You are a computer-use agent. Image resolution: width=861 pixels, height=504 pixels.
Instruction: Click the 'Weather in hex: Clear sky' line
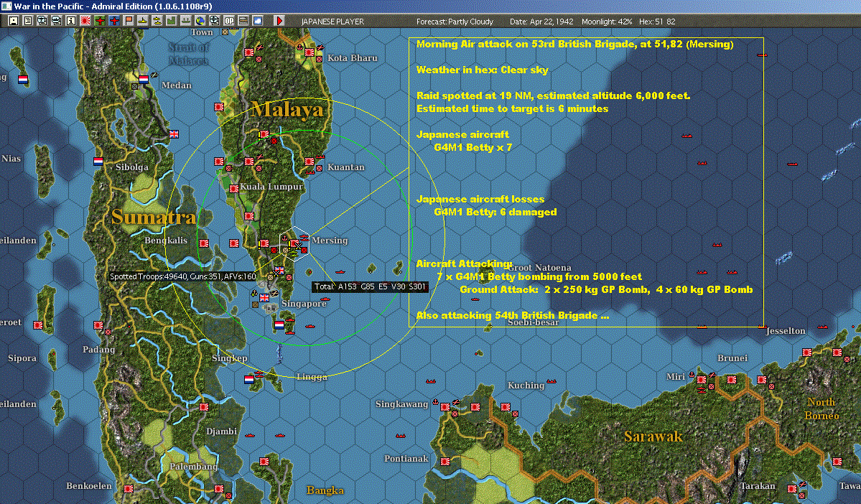(x=482, y=70)
